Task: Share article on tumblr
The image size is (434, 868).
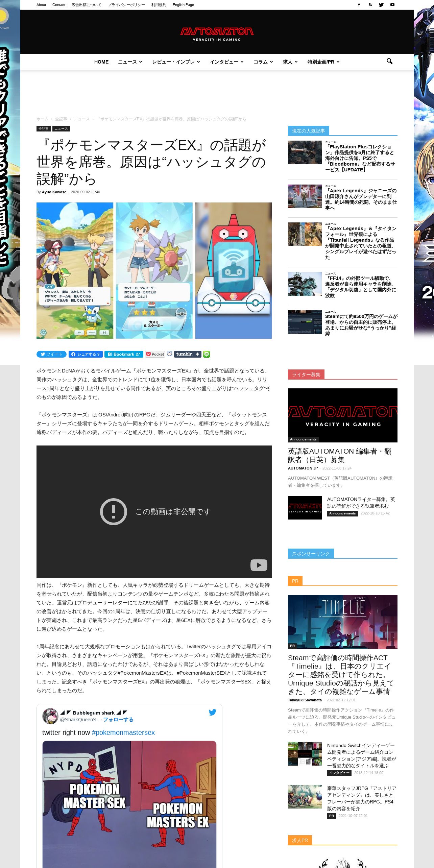Action: click(188, 354)
